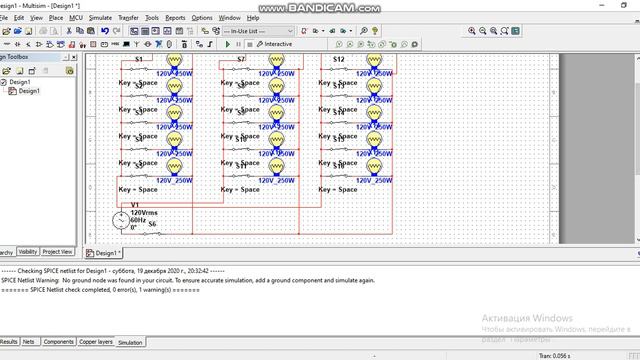Undo last action with the blue arrow
Image resolution: width=640 pixels, height=360 pixels.
click(x=105, y=31)
